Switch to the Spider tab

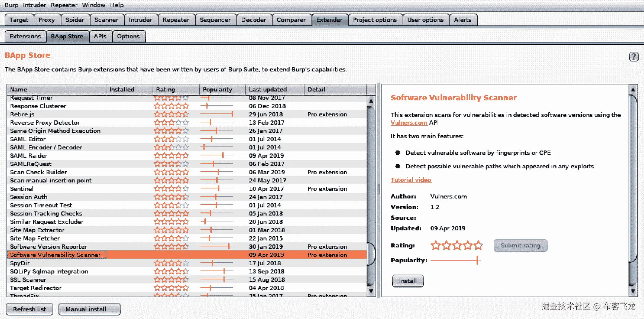(75, 20)
